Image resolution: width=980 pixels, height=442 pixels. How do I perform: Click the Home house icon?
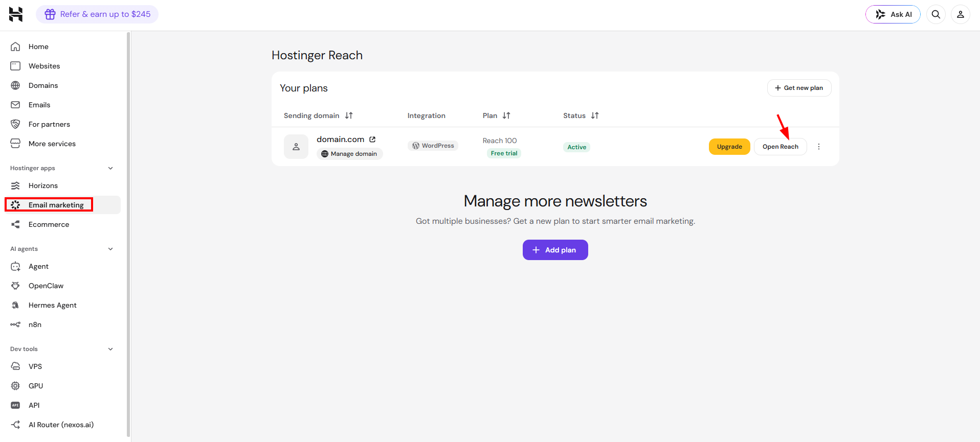(15, 46)
